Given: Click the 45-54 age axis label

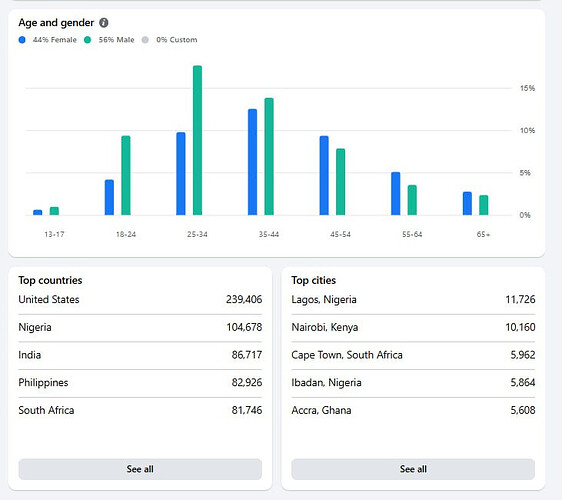Looking at the screenshot, I should coord(340,234).
